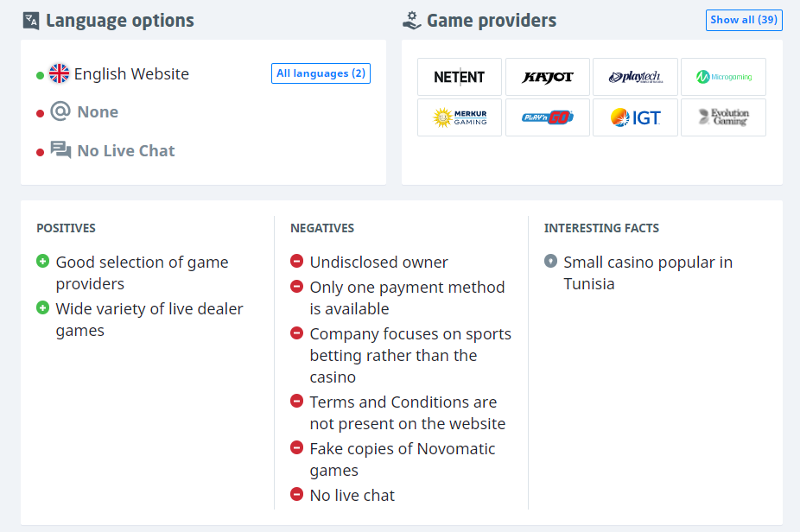The image size is (800, 532).
Task: Click the UK flag icon
Action: [59, 73]
